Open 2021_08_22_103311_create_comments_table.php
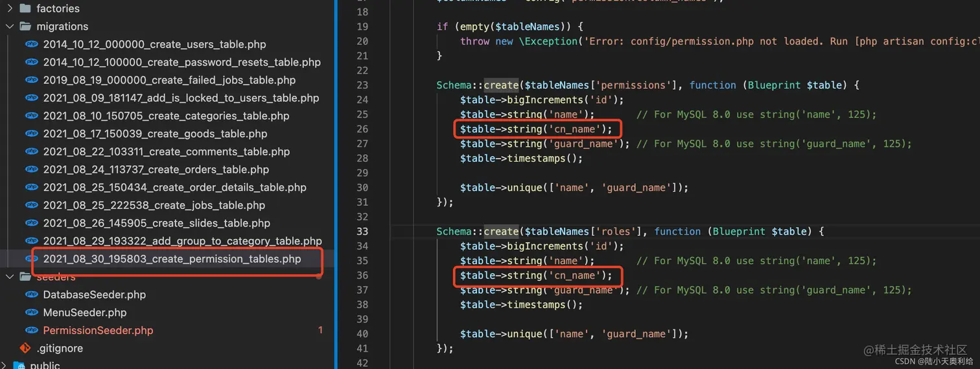The width and height of the screenshot is (980, 369). click(166, 151)
